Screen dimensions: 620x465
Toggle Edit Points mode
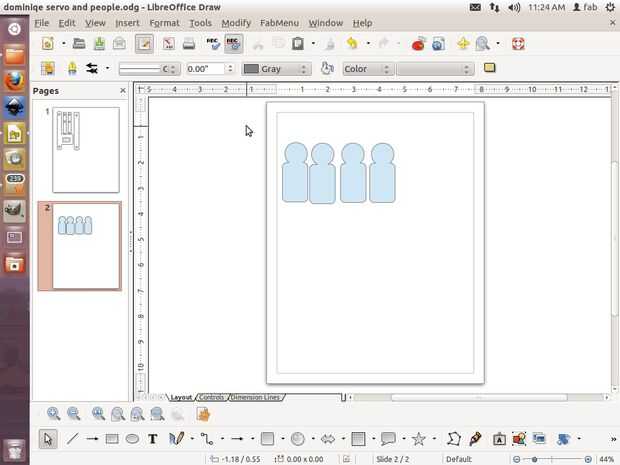(454, 439)
